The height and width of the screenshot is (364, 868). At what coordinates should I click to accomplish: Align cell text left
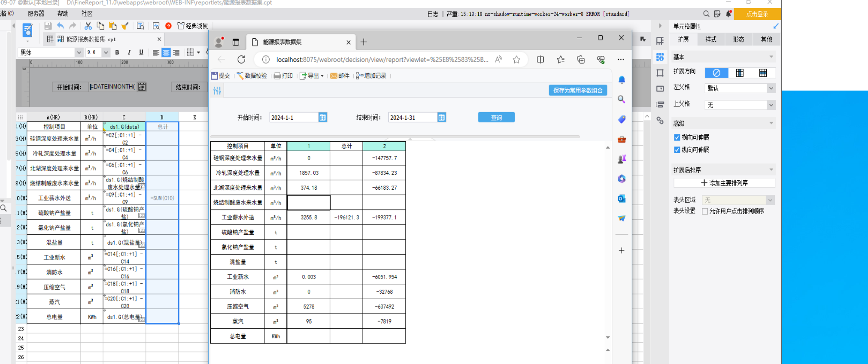(156, 52)
